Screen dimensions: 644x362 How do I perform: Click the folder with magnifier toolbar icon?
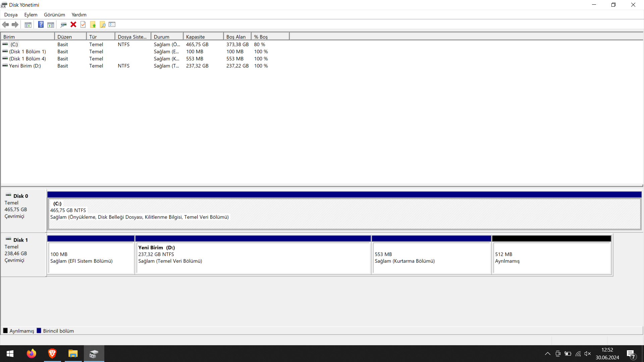(103, 24)
